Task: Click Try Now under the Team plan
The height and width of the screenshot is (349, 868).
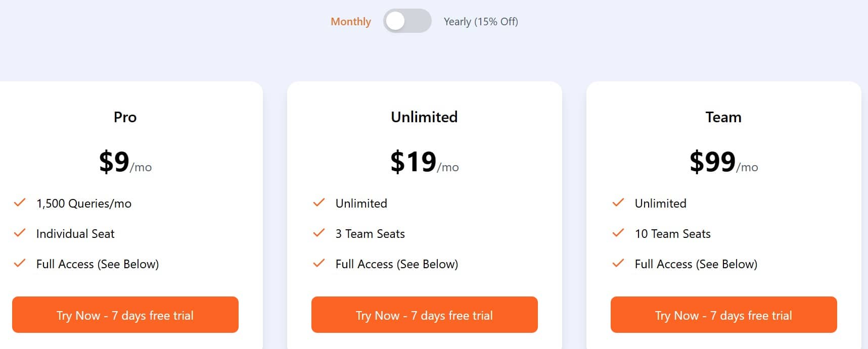Action: (x=723, y=315)
